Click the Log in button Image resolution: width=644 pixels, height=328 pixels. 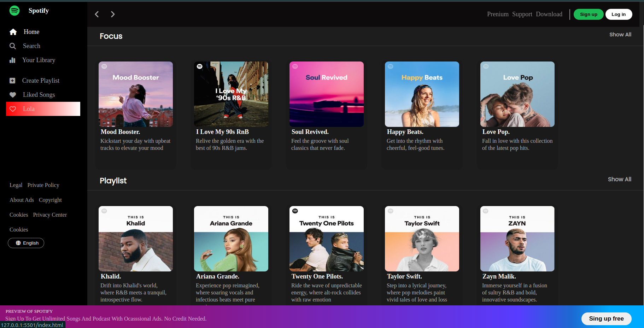point(619,14)
